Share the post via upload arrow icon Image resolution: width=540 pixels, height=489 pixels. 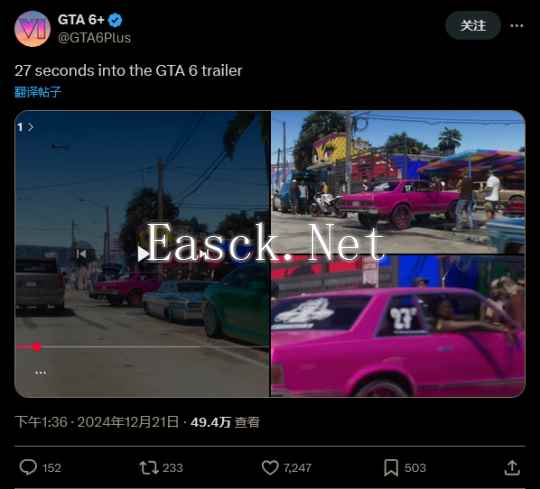(512, 467)
